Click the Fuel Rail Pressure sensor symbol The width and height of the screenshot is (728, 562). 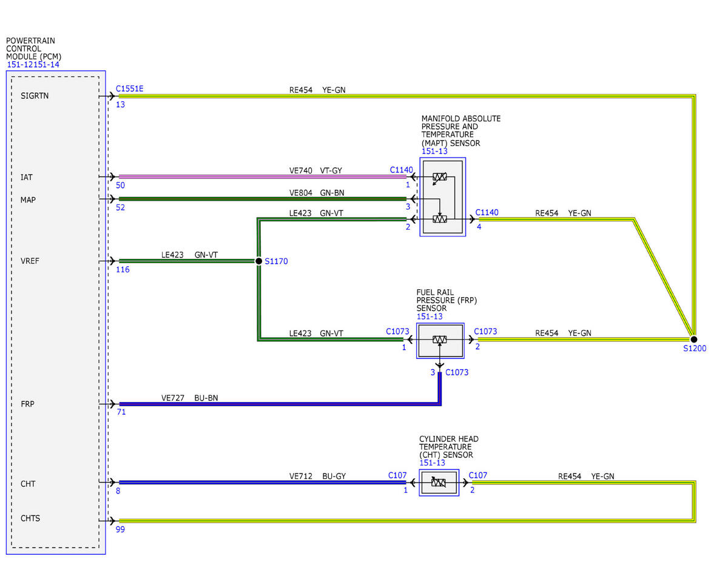(x=440, y=340)
